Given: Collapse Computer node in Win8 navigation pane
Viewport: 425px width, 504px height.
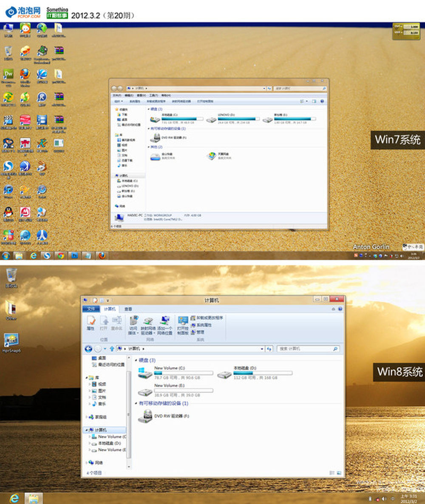Looking at the screenshot, I should pos(86,430).
